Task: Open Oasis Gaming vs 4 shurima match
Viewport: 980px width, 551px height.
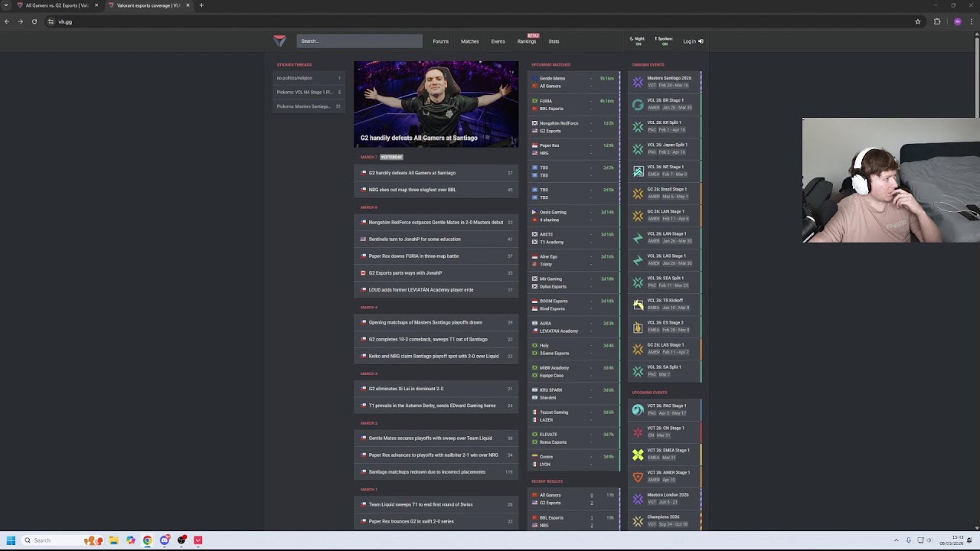Action: pos(575,216)
